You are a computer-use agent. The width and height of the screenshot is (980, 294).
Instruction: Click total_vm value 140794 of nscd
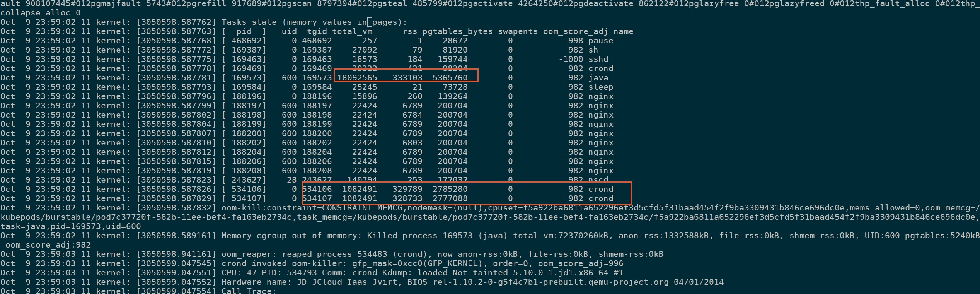point(362,180)
